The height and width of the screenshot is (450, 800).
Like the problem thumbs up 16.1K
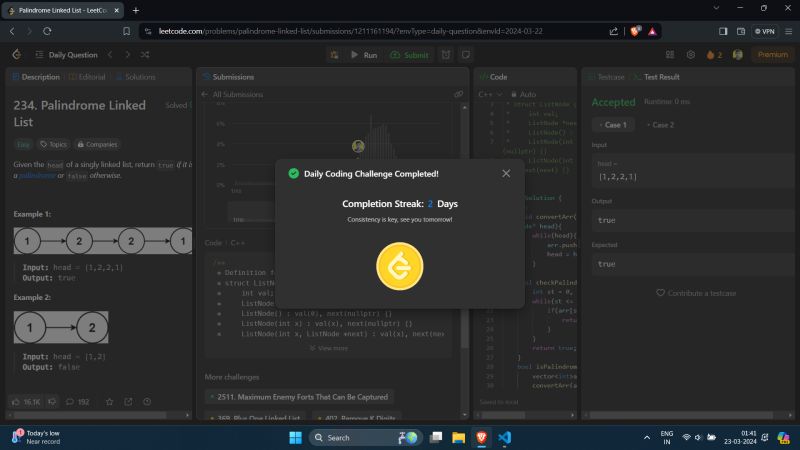(x=26, y=402)
